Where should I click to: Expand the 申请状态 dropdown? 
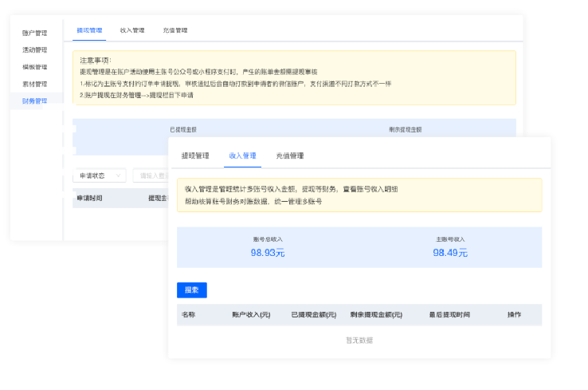[x=100, y=175]
